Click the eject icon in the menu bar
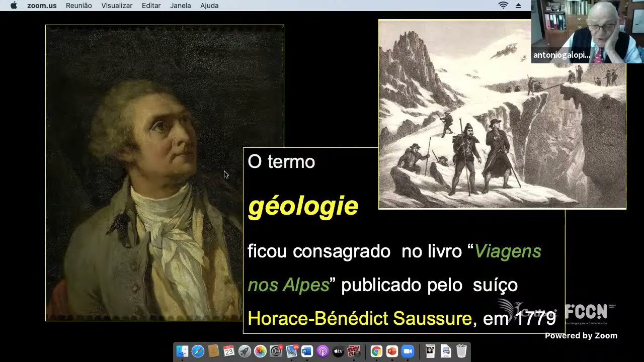 coord(519,6)
